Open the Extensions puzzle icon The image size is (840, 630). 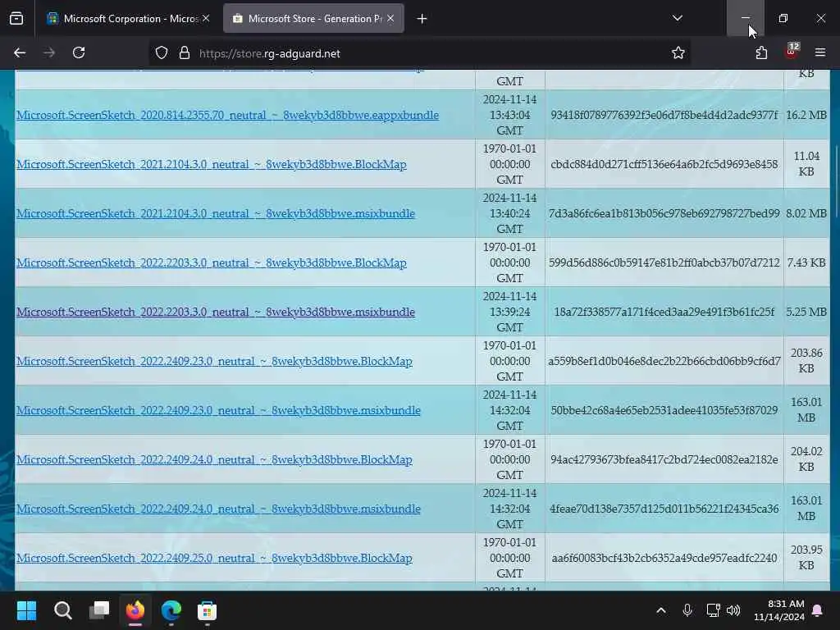coord(761,52)
